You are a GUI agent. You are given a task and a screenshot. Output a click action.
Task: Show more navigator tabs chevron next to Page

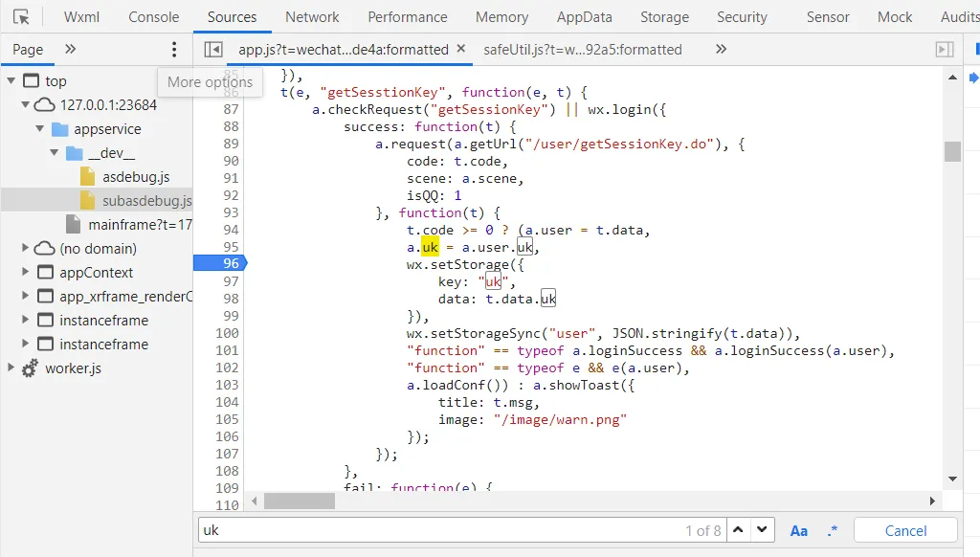pyautogui.click(x=70, y=49)
